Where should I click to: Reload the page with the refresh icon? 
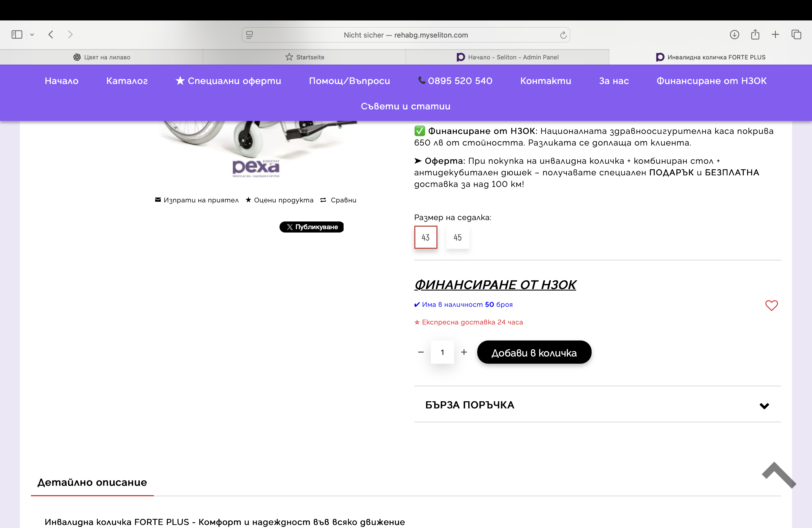pos(563,35)
